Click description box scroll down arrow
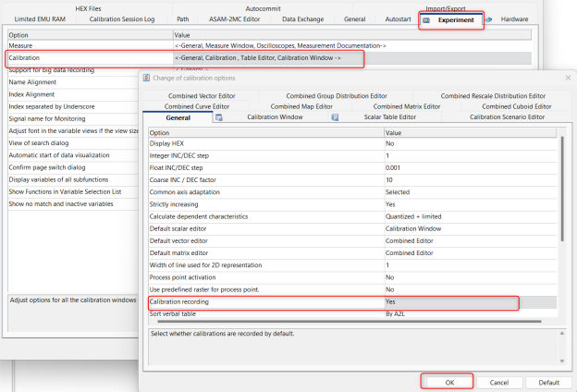Screen dimensions: 577x392 (562, 361)
